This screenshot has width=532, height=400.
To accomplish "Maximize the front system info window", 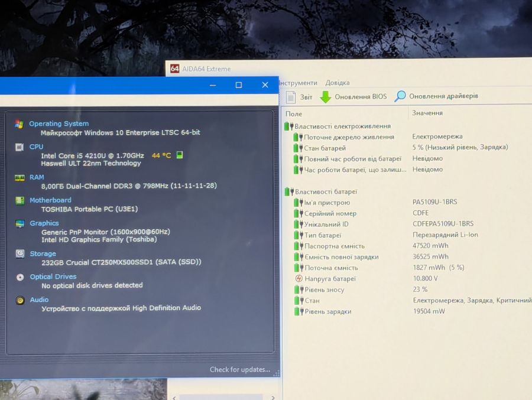I will [x=239, y=85].
